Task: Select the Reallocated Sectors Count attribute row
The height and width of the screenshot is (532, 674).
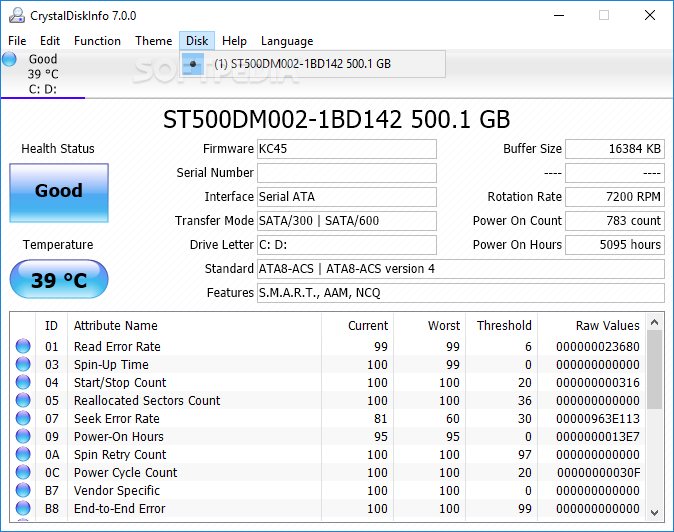Action: tap(328, 401)
